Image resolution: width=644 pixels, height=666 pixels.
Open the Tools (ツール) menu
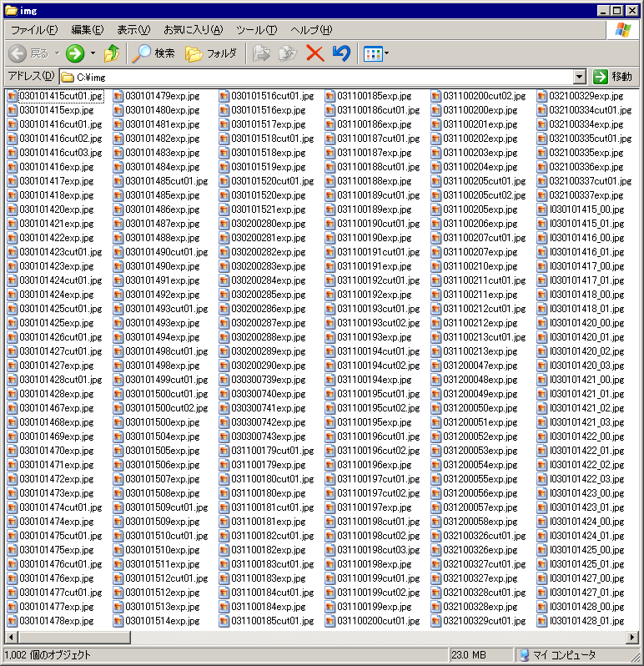256,30
